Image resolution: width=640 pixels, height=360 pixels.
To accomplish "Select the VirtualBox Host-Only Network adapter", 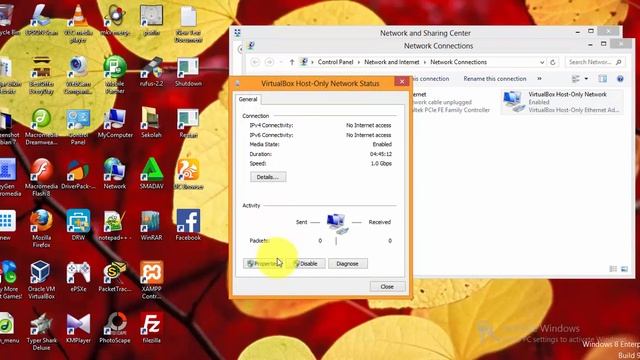I will tap(562, 102).
